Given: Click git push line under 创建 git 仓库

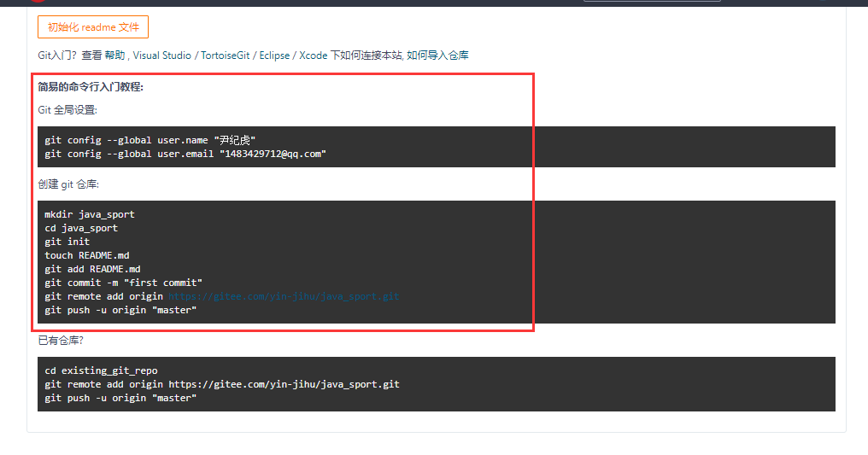Looking at the screenshot, I should click(x=120, y=310).
